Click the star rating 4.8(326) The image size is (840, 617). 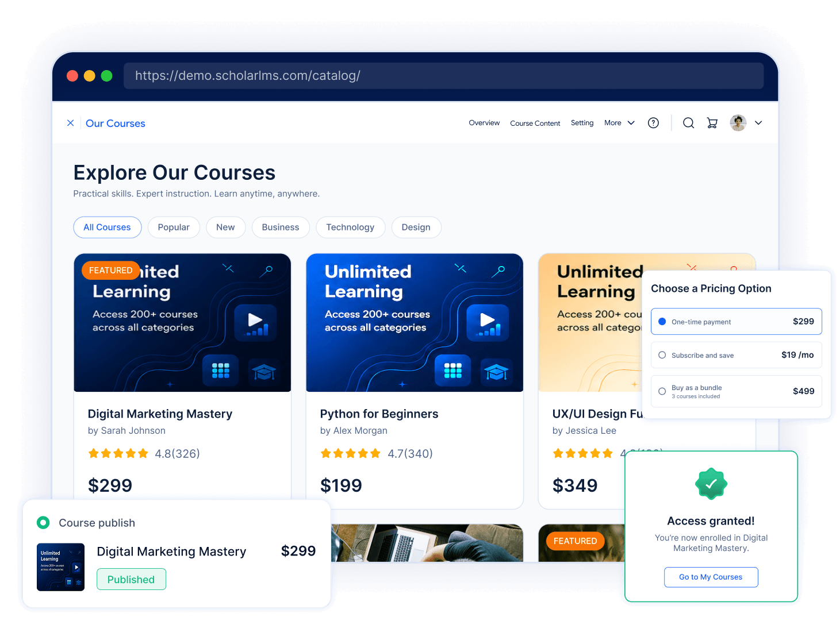[x=144, y=453]
